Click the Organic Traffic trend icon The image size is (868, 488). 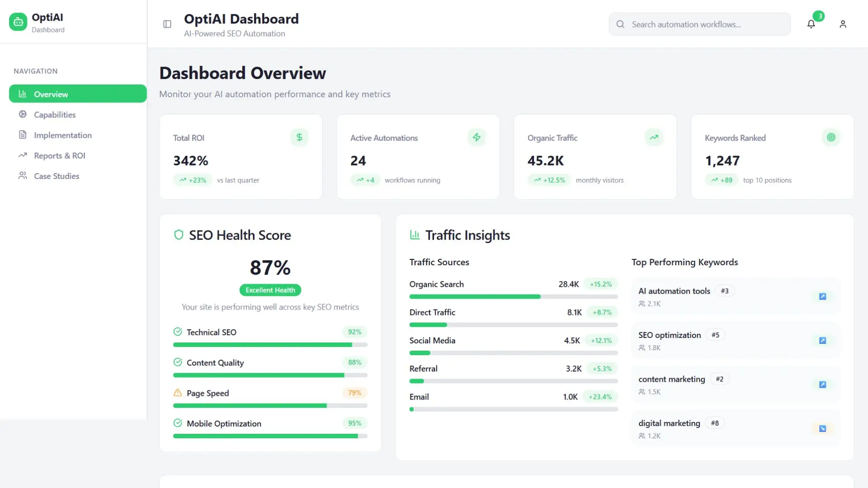pyautogui.click(x=654, y=137)
